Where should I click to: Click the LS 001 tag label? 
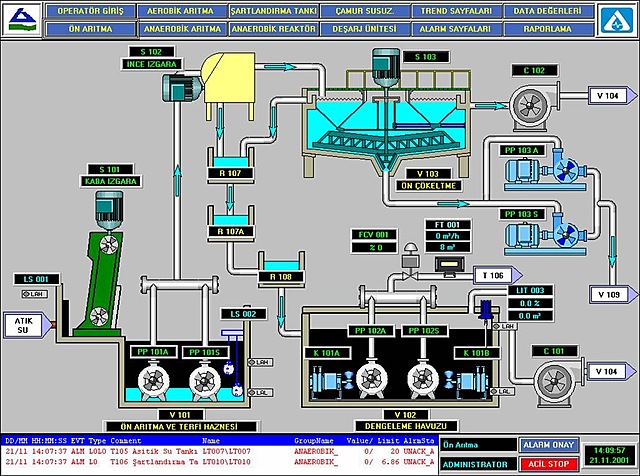(x=36, y=279)
